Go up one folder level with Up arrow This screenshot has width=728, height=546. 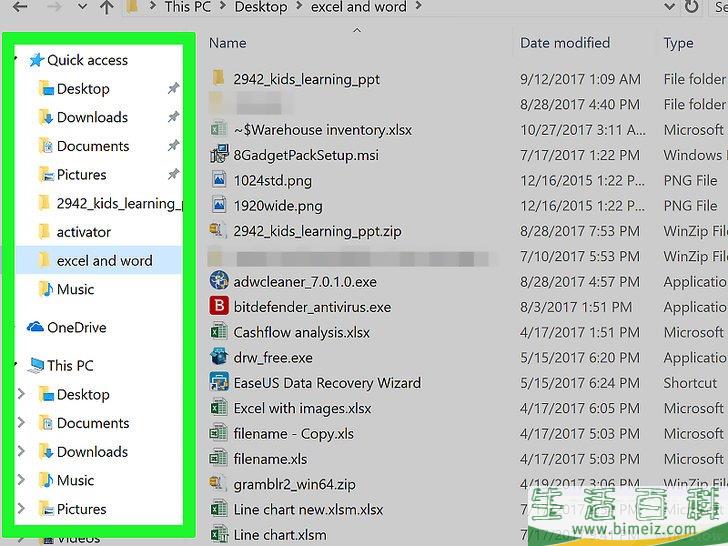(107, 7)
